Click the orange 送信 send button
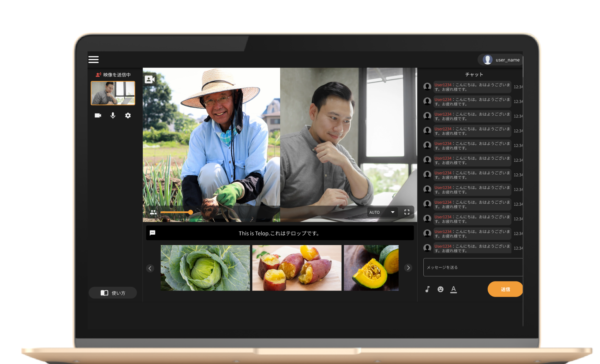The width and height of the screenshot is (600, 364). [505, 289]
